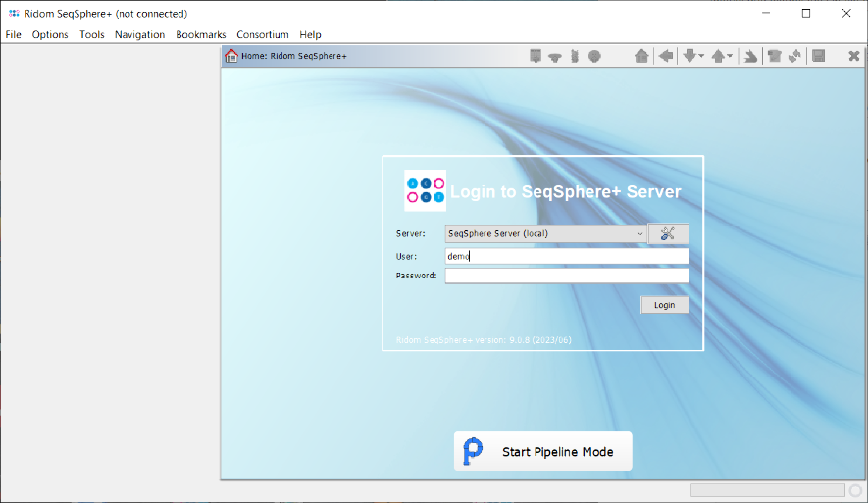Click the 'Login to SeqSphere+ Server' heading
The width and height of the screenshot is (868, 503).
click(565, 191)
